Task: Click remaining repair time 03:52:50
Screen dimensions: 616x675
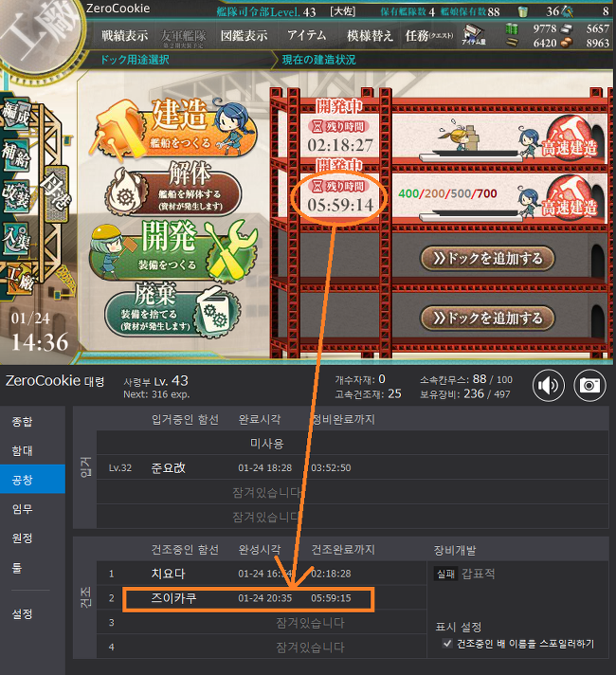Action: click(x=331, y=468)
